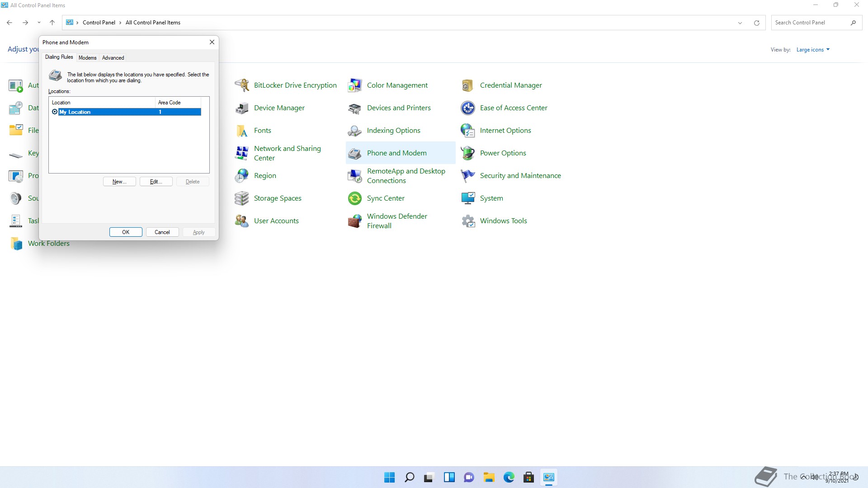Open Indexing Options icon

click(x=355, y=130)
